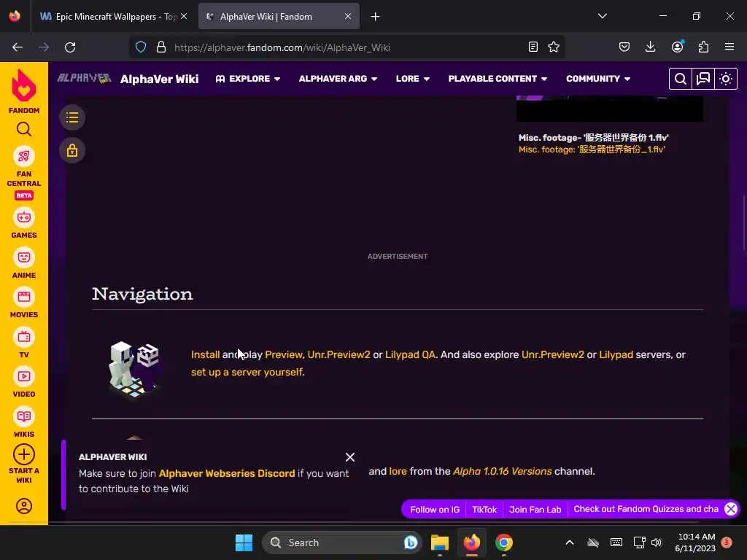The height and width of the screenshot is (560, 747).
Task: Go to the Games section
Action: click(24, 223)
